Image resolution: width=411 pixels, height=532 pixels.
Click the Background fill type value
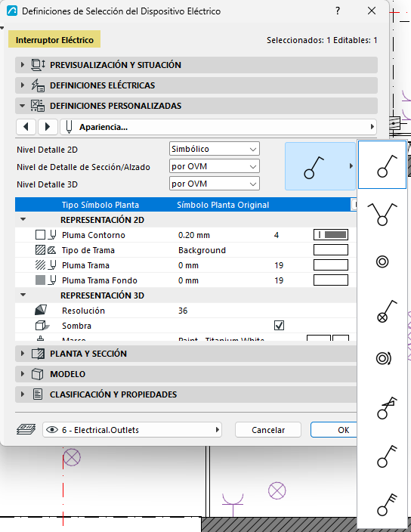point(202,250)
